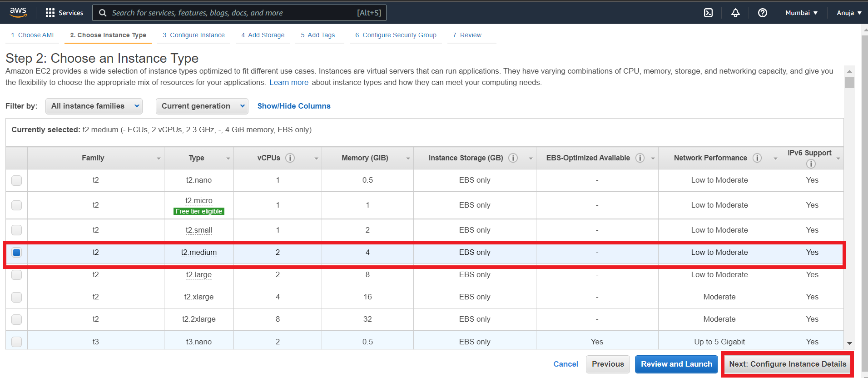The height and width of the screenshot is (378, 868).
Task: Cancel the launch wizard
Action: (565, 364)
